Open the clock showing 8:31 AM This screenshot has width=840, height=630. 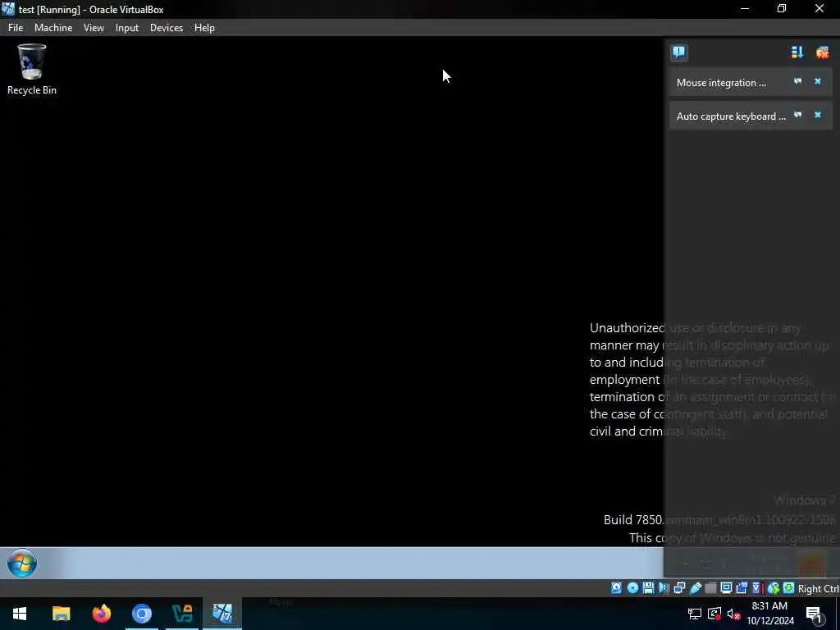769,614
